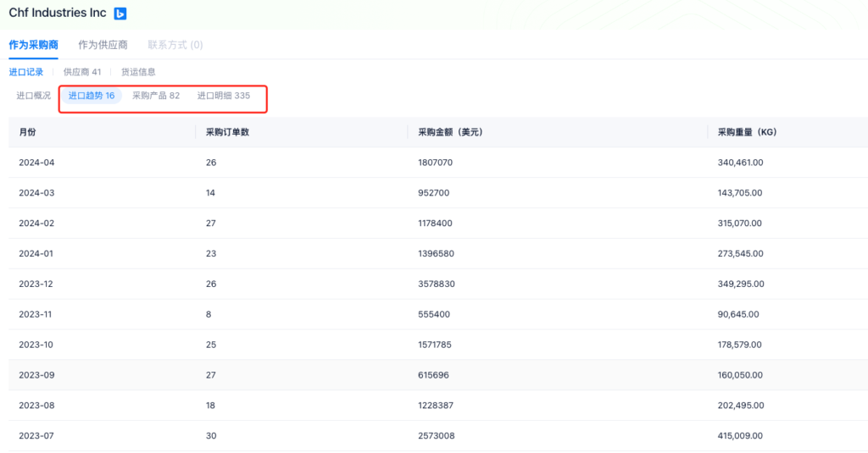Screen dimensions: 868x453
Task: Open the 供应商 41 sub-tab
Action: coord(82,73)
